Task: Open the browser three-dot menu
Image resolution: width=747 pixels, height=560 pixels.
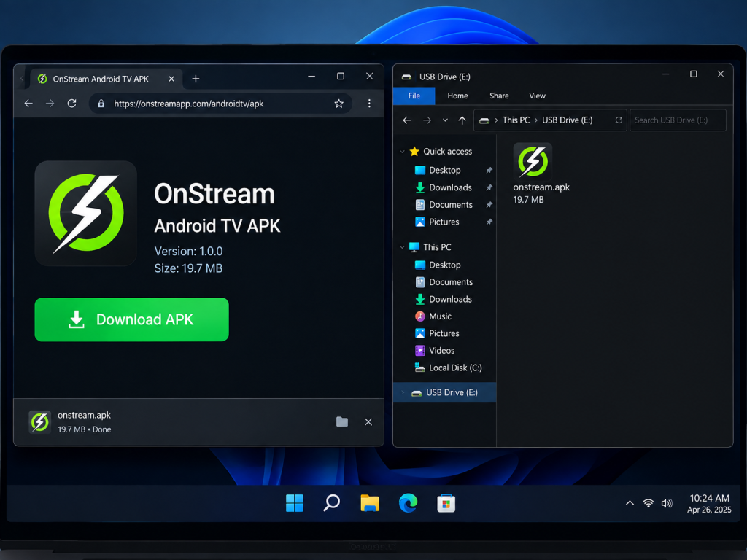Action: pyautogui.click(x=369, y=104)
